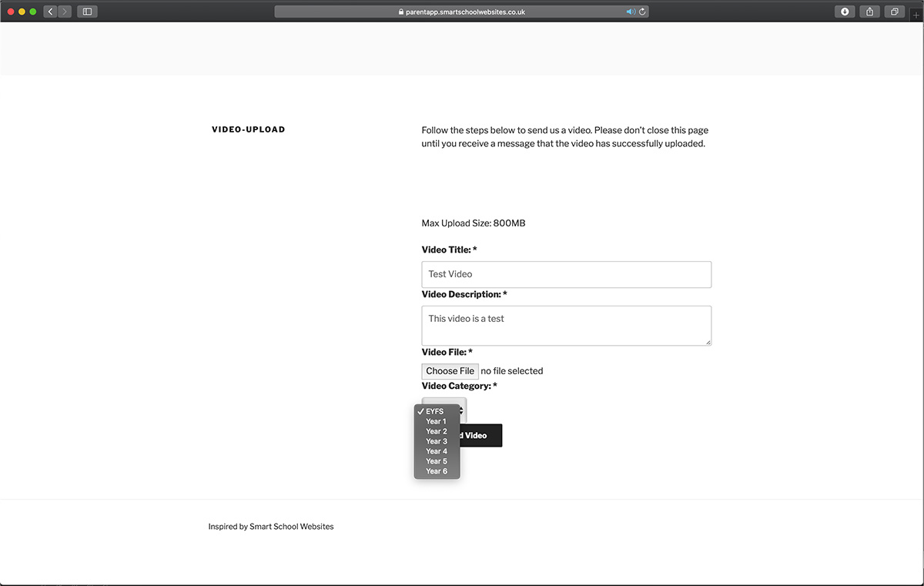
Task: Focus the Video Description text area
Action: tap(566, 325)
